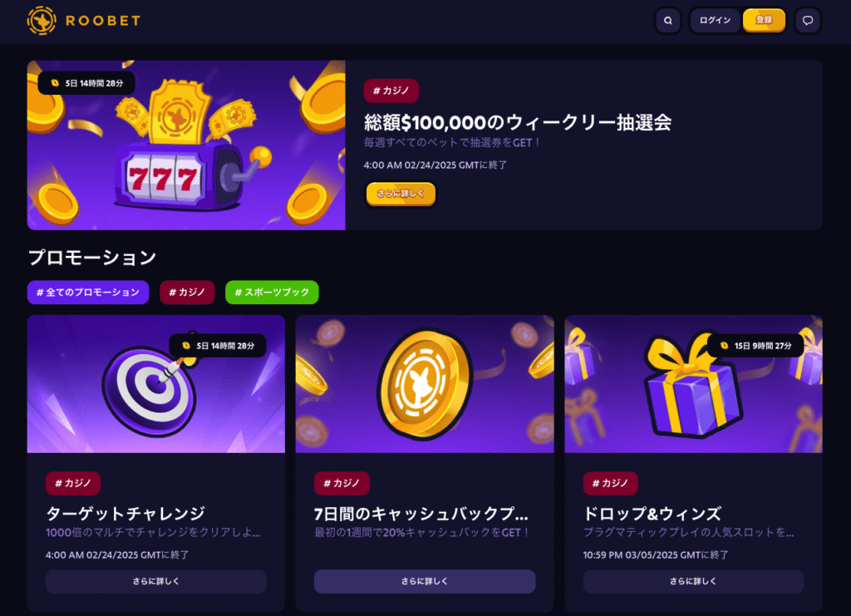The image size is (851, 616).
Task: Click the gold coin cashback image
Action: (425, 384)
